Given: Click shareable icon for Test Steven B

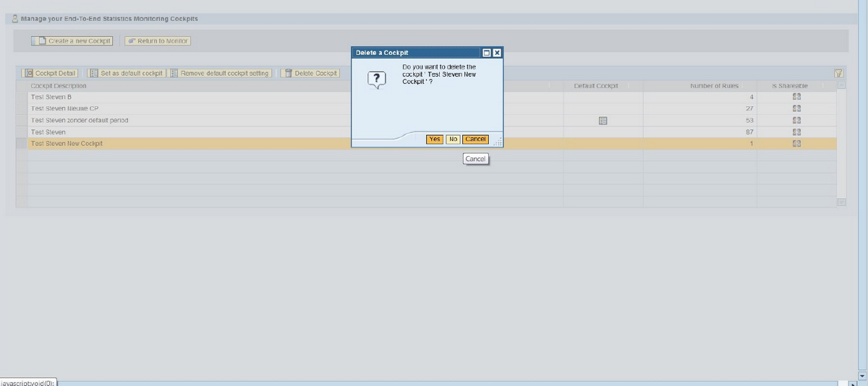Looking at the screenshot, I should 796,97.
